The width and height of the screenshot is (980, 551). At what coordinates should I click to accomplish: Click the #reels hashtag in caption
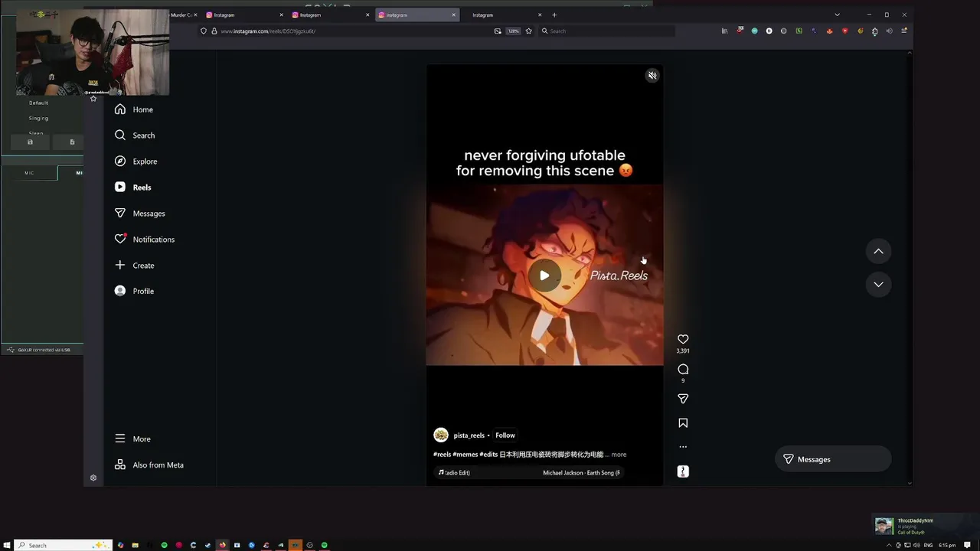coord(442,455)
